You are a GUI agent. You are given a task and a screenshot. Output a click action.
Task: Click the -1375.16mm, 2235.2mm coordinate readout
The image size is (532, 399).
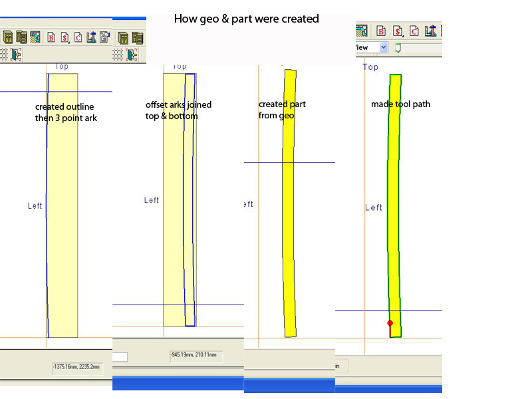pos(77,367)
